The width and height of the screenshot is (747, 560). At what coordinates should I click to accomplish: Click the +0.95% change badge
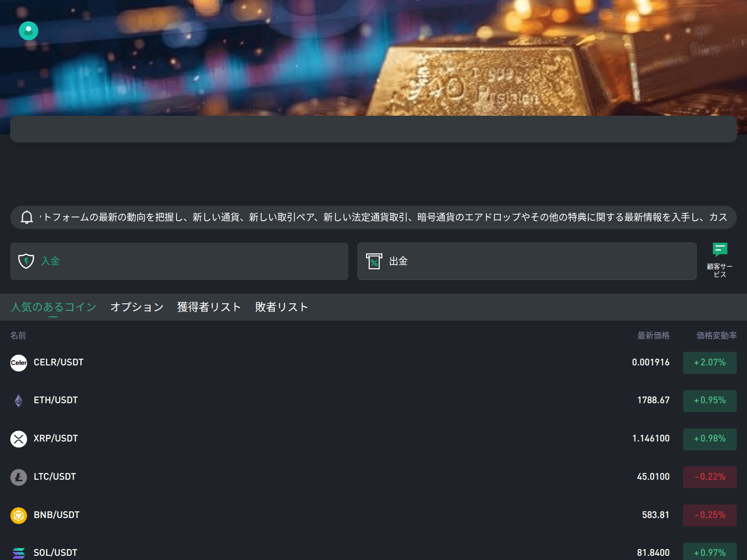pos(710,401)
